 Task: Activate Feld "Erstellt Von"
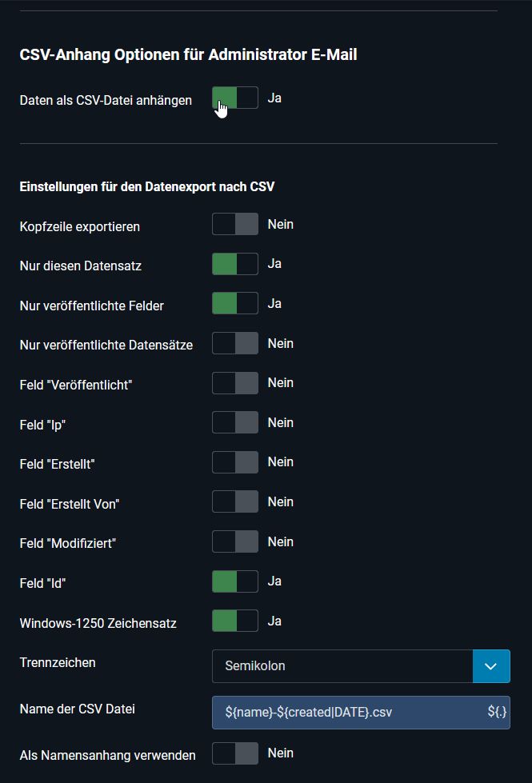pyautogui.click(x=234, y=501)
